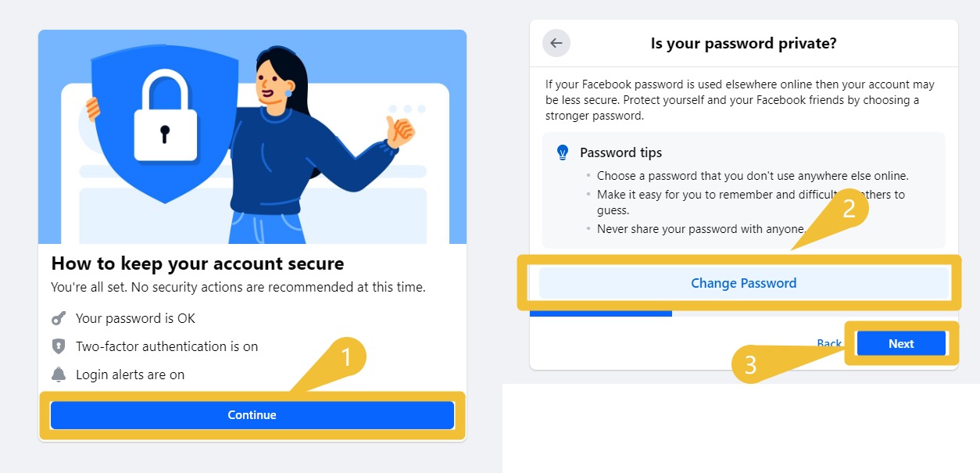Select the "Two-factor authentication is on" item

pyautogui.click(x=166, y=346)
